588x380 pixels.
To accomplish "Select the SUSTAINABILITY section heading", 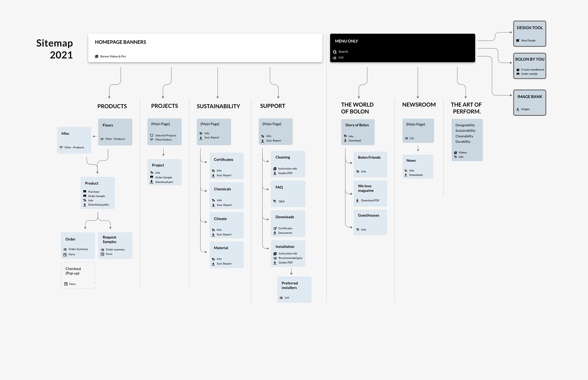I will pyautogui.click(x=218, y=106).
